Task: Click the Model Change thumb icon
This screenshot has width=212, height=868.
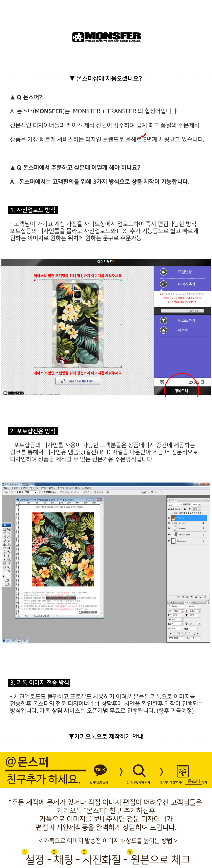Action: pyautogui.click(x=163, y=272)
